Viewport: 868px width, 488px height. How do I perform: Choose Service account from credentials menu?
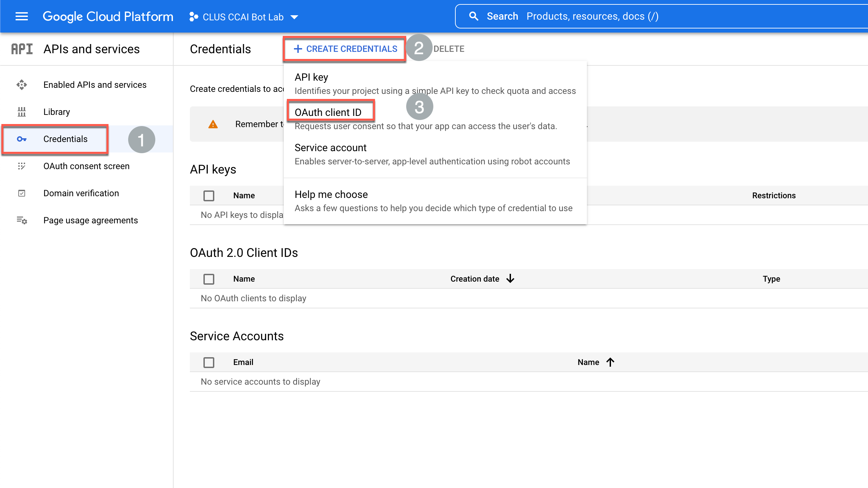(x=435, y=154)
